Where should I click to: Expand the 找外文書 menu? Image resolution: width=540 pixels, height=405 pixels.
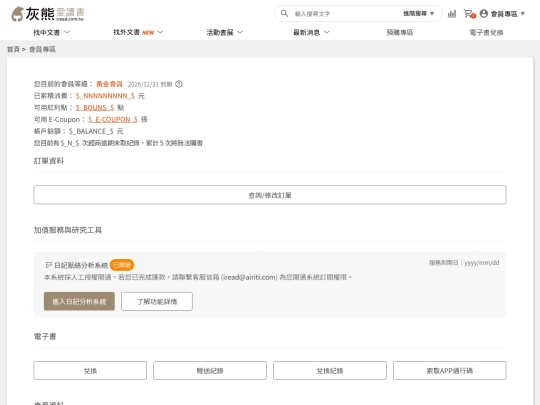[138, 32]
